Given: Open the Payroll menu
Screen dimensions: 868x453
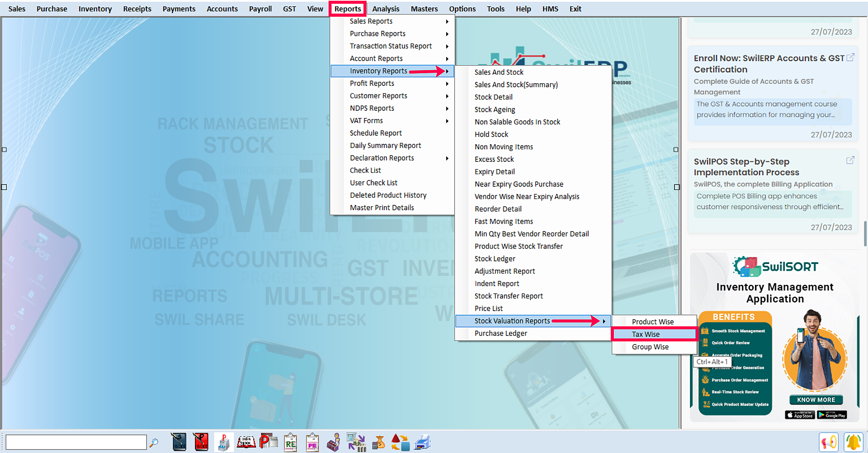Looking at the screenshot, I should click(260, 9).
